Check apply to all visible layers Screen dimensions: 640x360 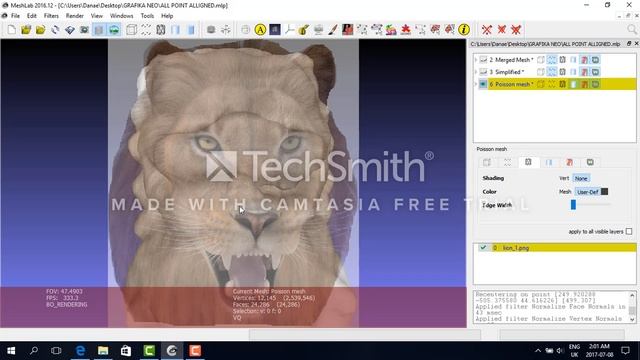pyautogui.click(x=629, y=231)
